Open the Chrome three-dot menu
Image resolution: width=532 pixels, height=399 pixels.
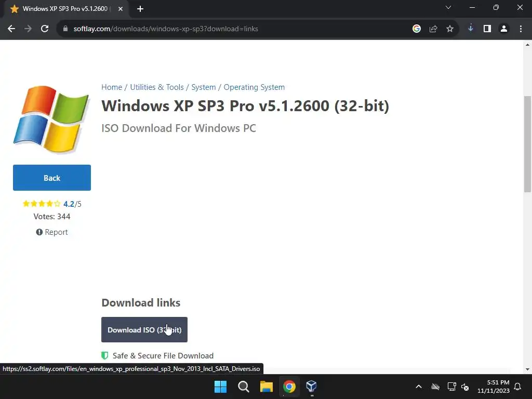(521, 29)
